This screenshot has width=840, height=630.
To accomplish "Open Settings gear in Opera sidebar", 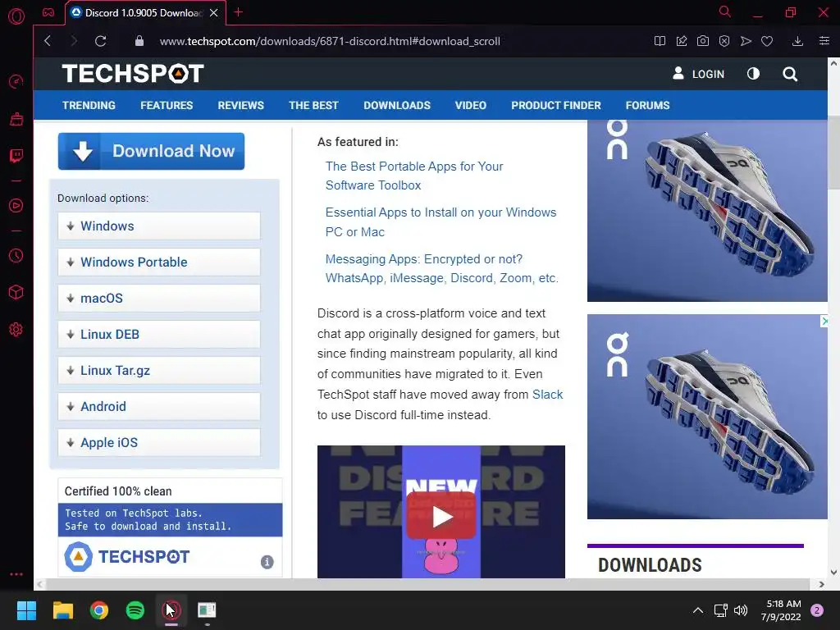I will pos(16,330).
